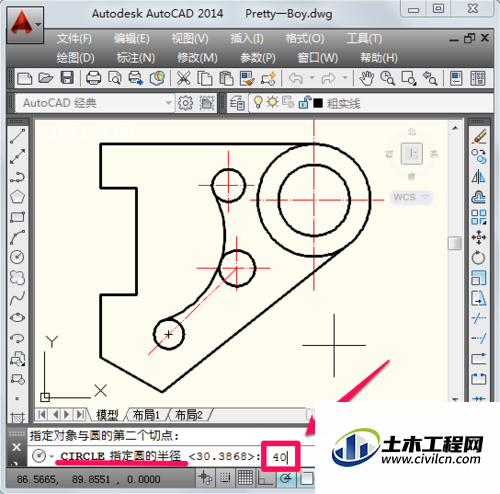Image resolution: width=500 pixels, height=494 pixels.
Task: Toggle the layer on/off light bulb
Action: coord(258,102)
